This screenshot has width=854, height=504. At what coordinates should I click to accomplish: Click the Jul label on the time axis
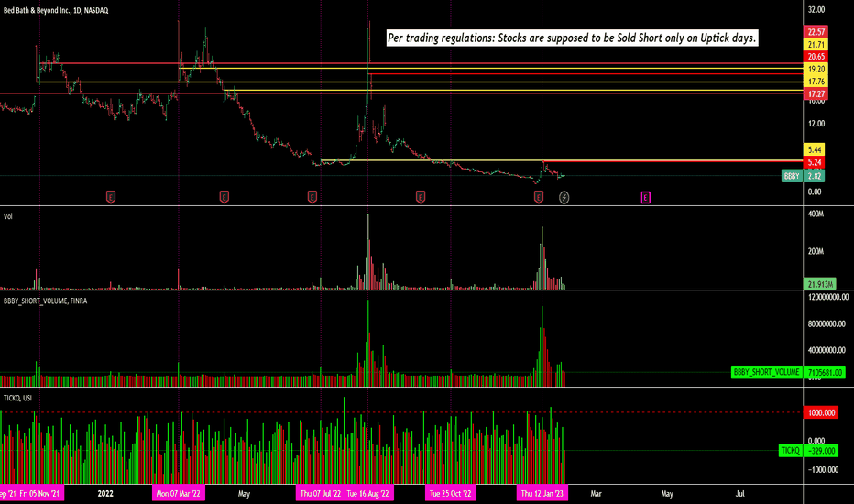pos(739,494)
